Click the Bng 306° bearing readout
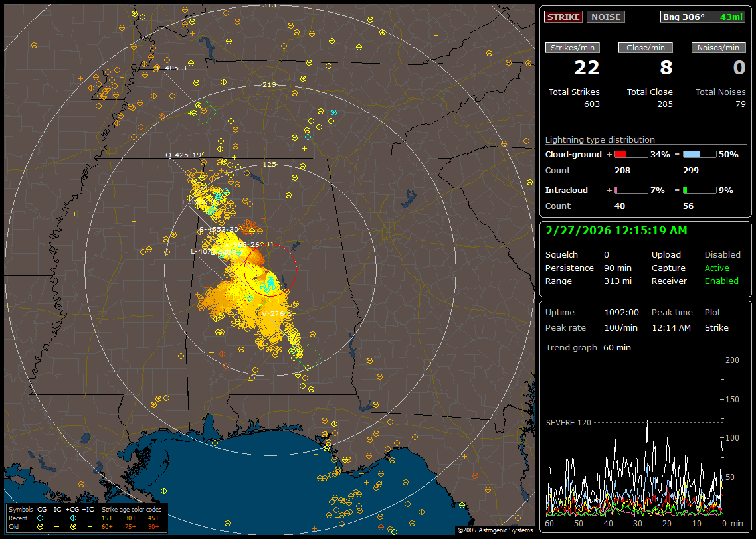This screenshot has width=756, height=539. pyautogui.click(x=683, y=17)
